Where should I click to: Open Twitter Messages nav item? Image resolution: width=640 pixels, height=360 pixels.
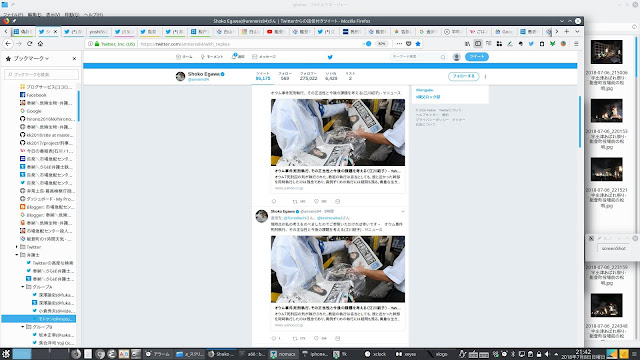(264, 57)
